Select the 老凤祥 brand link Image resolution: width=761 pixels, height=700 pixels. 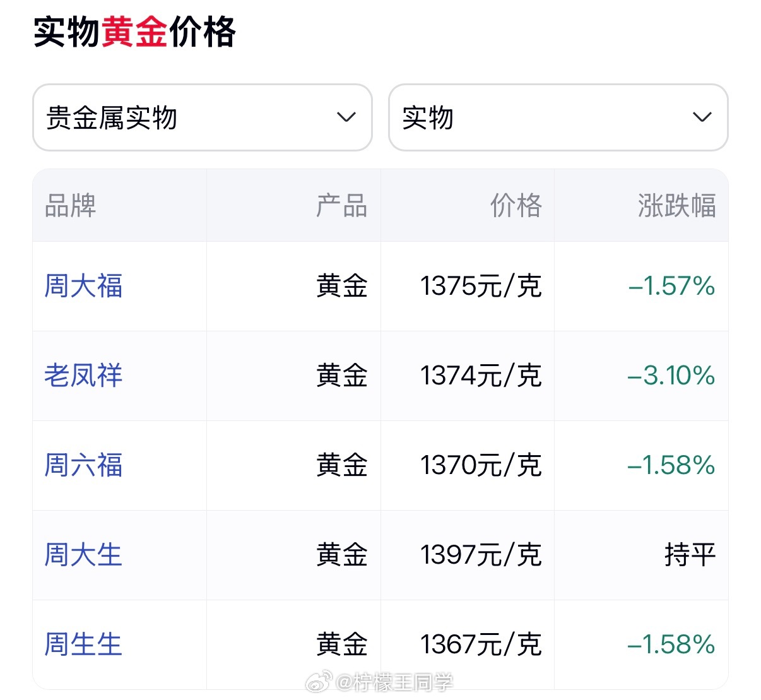[x=83, y=376]
